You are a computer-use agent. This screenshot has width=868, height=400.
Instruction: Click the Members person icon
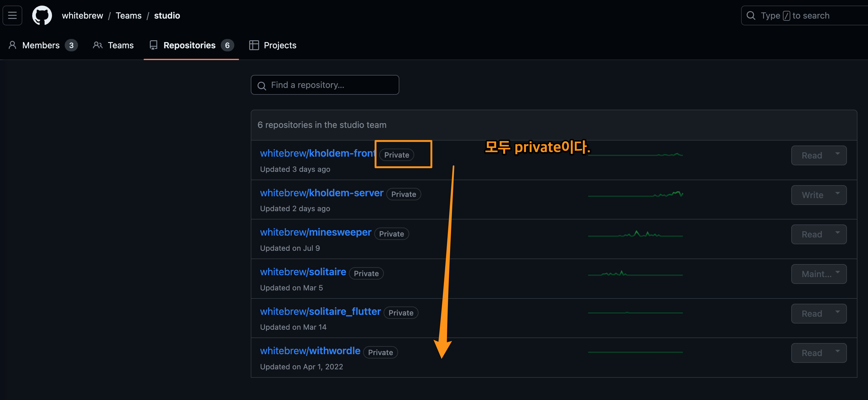12,45
